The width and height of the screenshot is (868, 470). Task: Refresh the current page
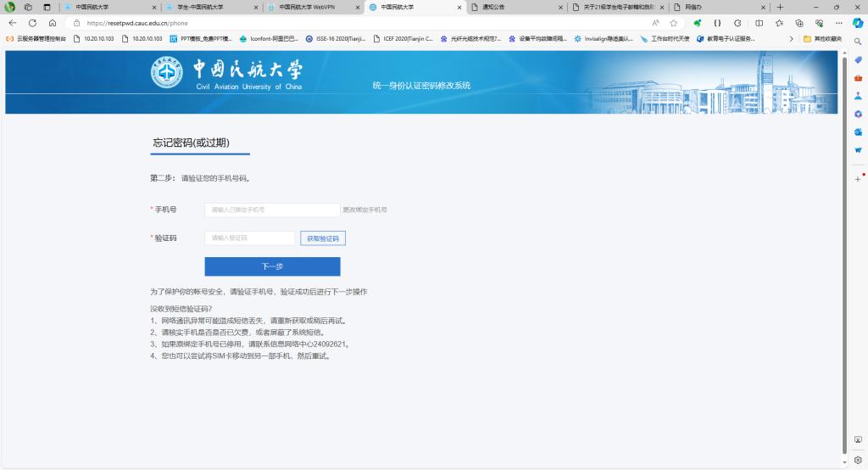(32, 23)
